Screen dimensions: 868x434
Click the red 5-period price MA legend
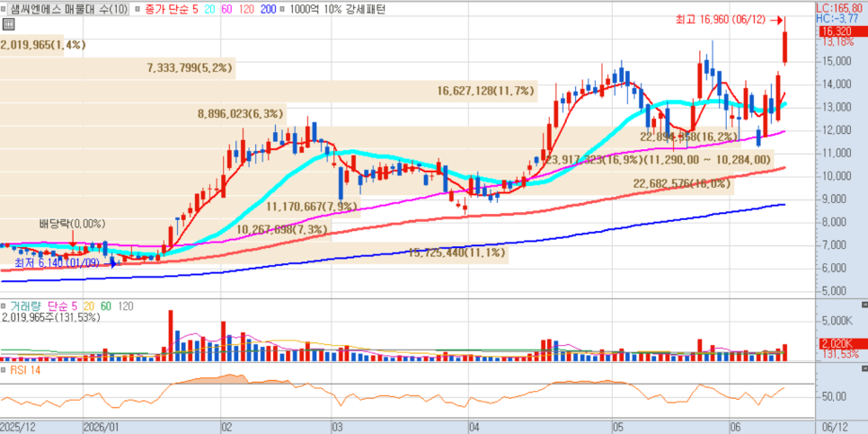click(x=195, y=9)
